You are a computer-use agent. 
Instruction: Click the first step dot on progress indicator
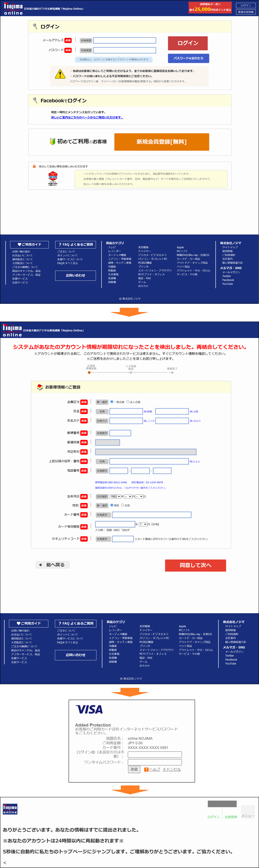pyautogui.click(x=89, y=372)
